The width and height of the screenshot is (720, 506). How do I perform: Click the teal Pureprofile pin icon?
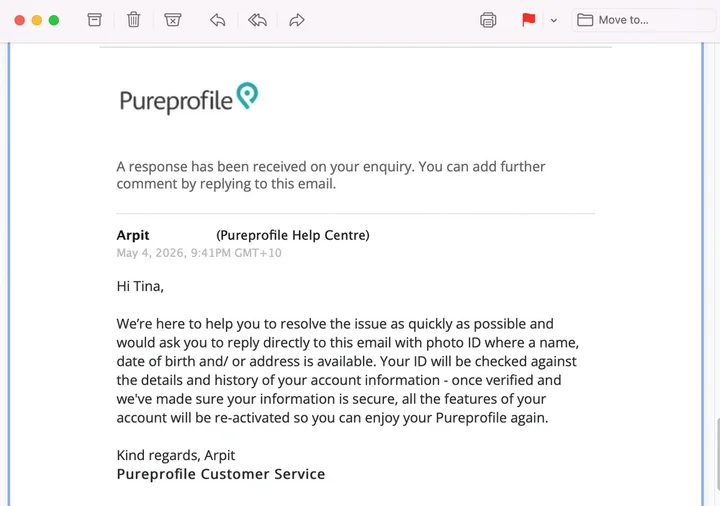(x=248, y=96)
